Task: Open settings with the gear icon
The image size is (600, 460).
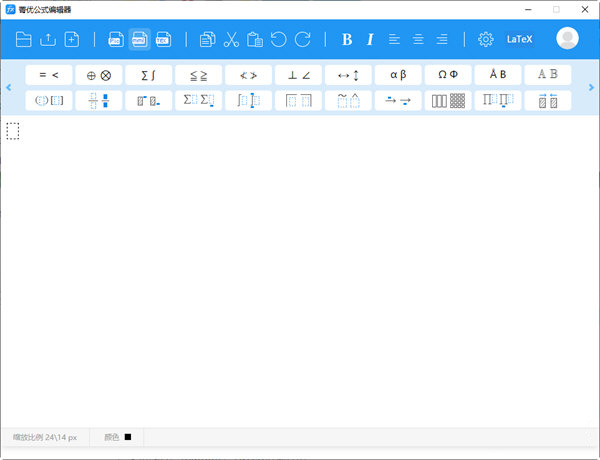Action: click(486, 40)
